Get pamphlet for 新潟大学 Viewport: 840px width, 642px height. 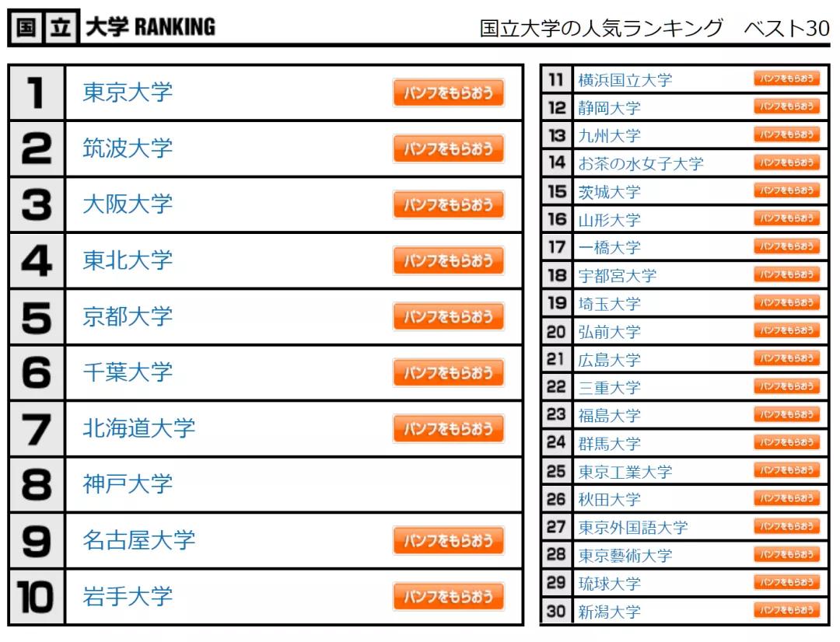click(786, 610)
